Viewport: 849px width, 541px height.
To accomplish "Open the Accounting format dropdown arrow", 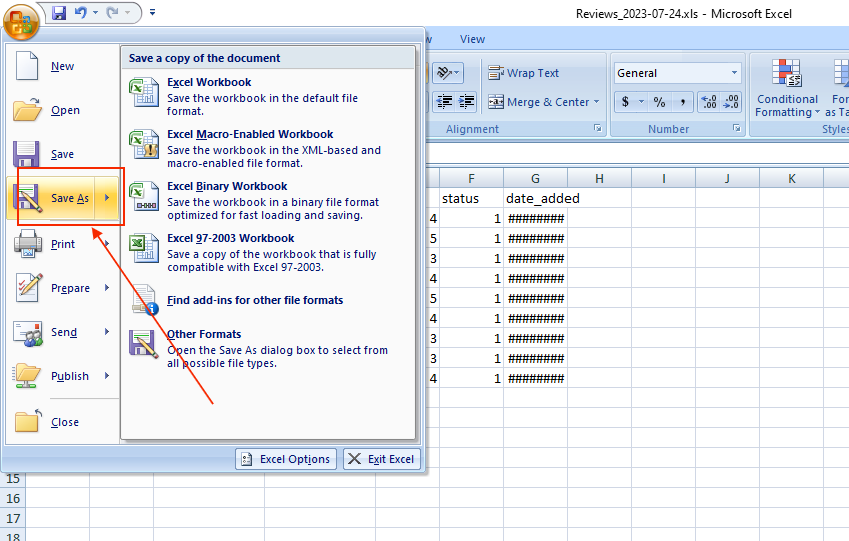I will point(642,102).
